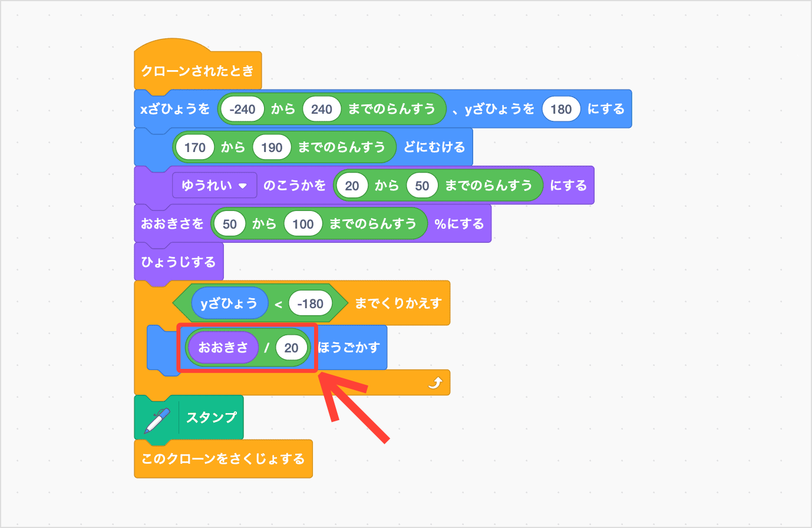Screen dimensions: 812x528
Task: Click the pen icon on the スタンプ block
Action: [157, 420]
